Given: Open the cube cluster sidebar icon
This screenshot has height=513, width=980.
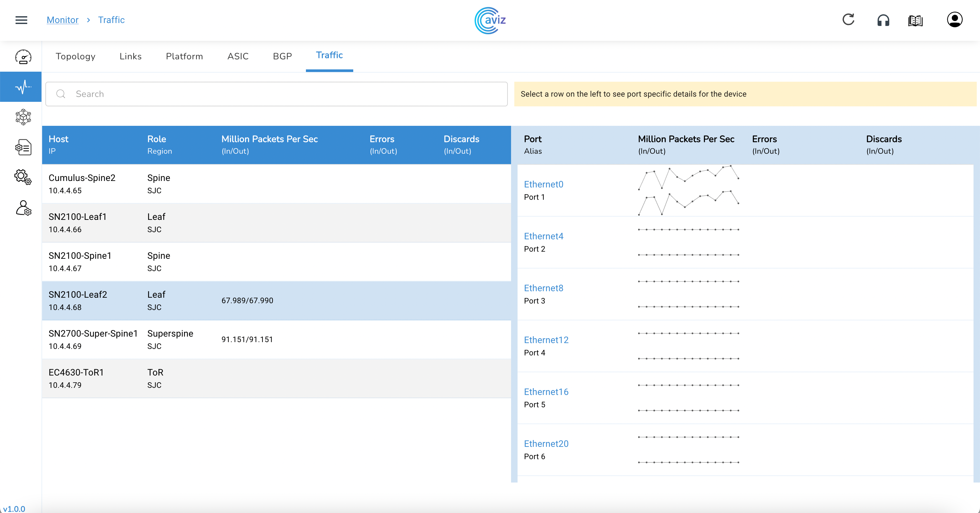Looking at the screenshot, I should (x=23, y=117).
